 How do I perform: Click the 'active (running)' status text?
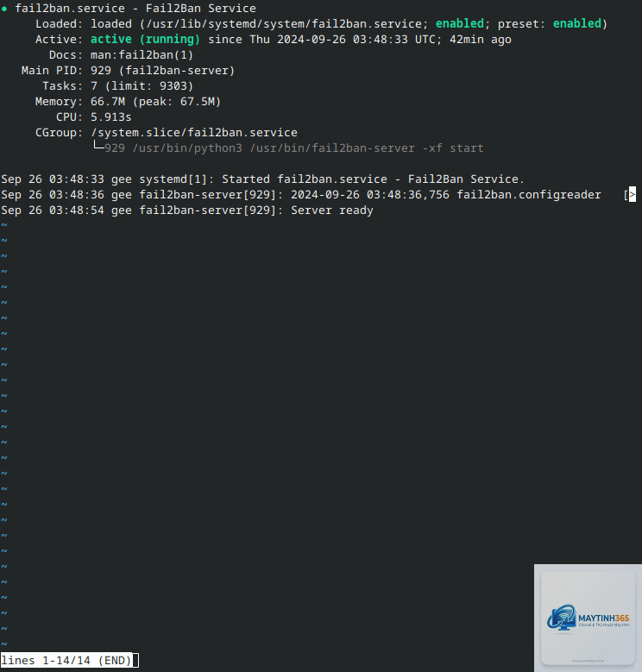click(145, 40)
